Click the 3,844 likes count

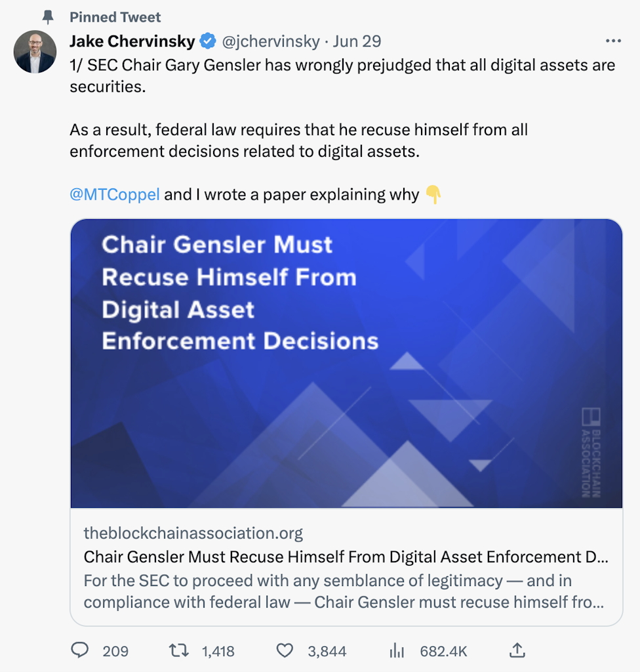tap(327, 651)
